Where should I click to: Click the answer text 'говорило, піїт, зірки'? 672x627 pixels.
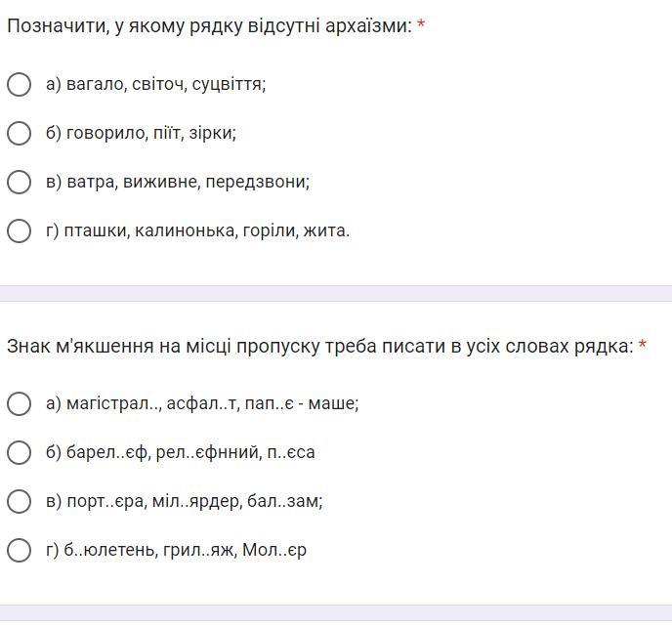(x=151, y=133)
